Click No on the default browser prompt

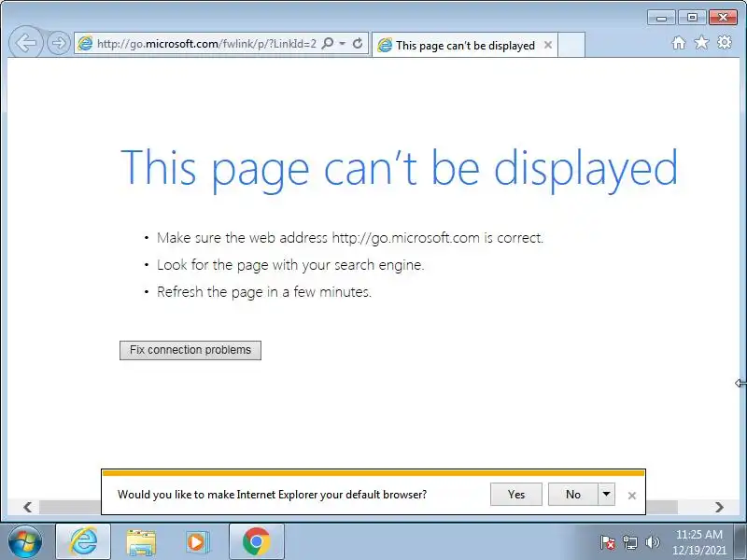pyautogui.click(x=573, y=495)
